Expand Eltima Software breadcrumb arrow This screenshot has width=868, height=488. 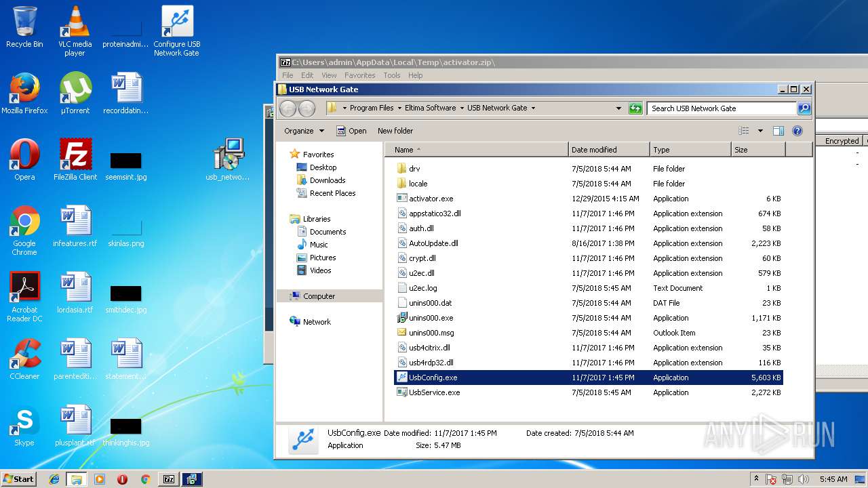(462, 108)
